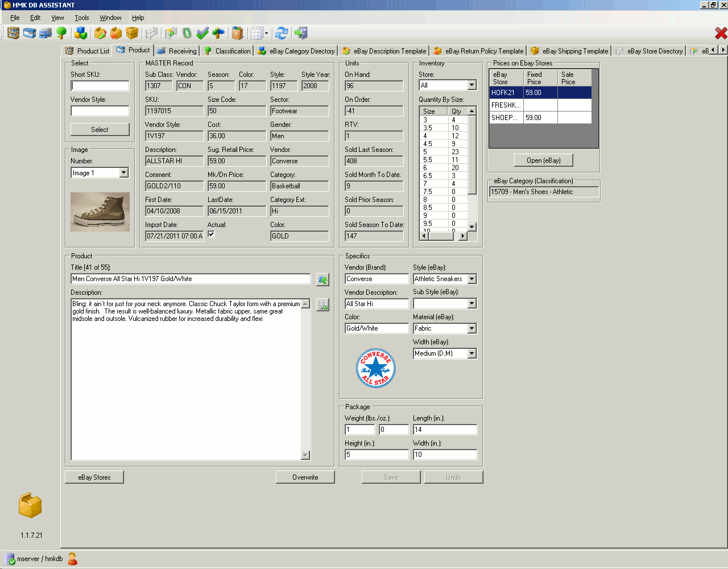Click the grayed-out shelf toolbar icon
Viewport: 728px width, 569px height.
151,33
